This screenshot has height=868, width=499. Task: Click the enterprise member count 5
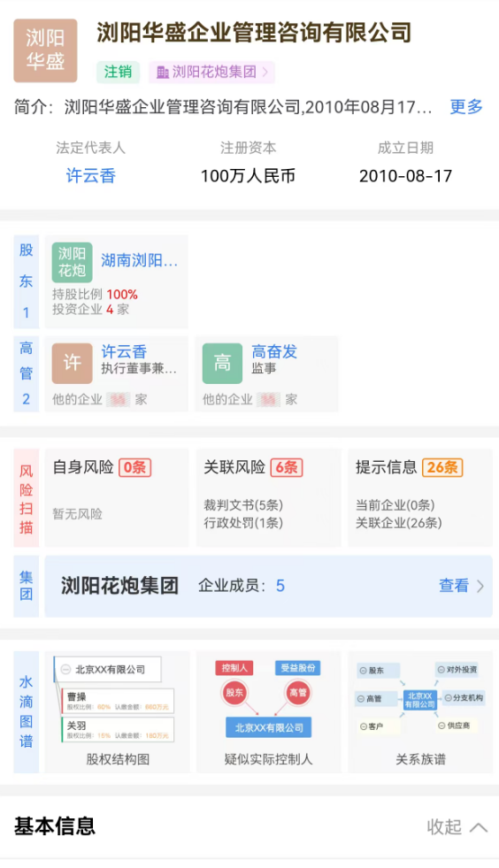coord(280,586)
